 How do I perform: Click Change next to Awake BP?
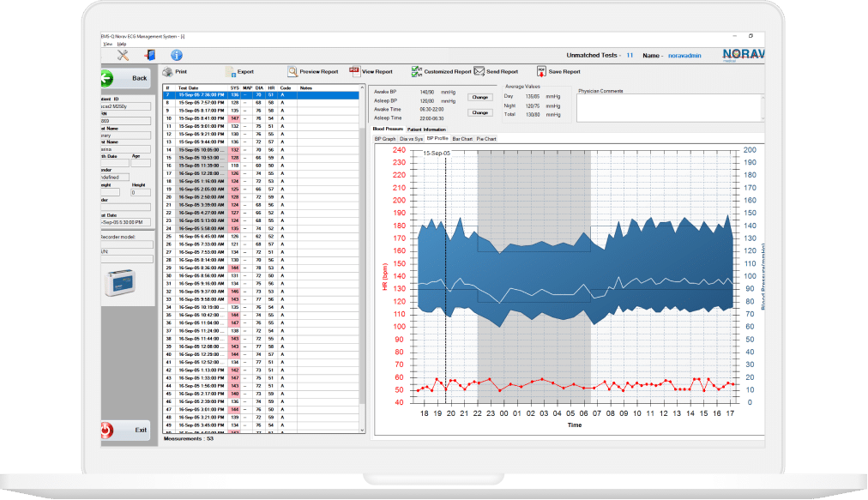[480, 98]
